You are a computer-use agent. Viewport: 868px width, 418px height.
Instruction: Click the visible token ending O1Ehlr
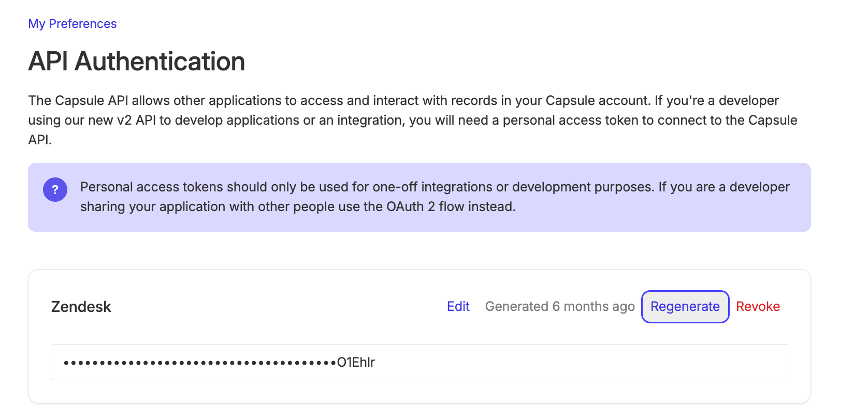coord(356,362)
